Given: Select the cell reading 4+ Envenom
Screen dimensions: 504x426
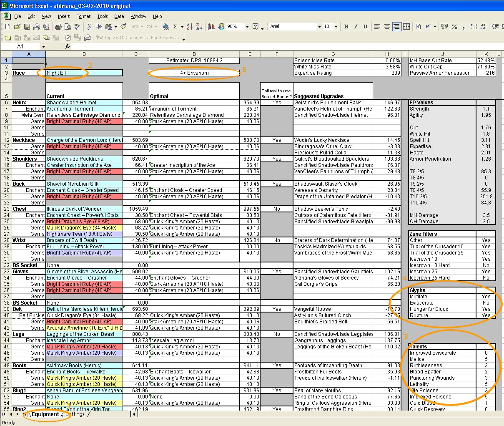Looking at the screenshot, I should 194,73.
